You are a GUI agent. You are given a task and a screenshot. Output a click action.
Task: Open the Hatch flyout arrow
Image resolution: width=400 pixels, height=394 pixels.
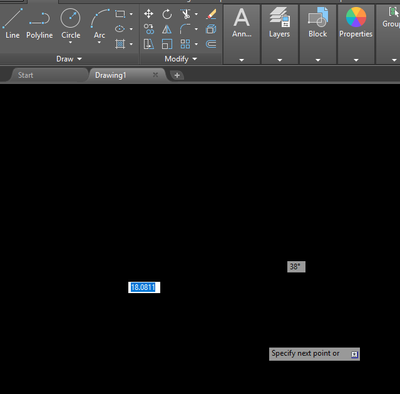click(131, 44)
